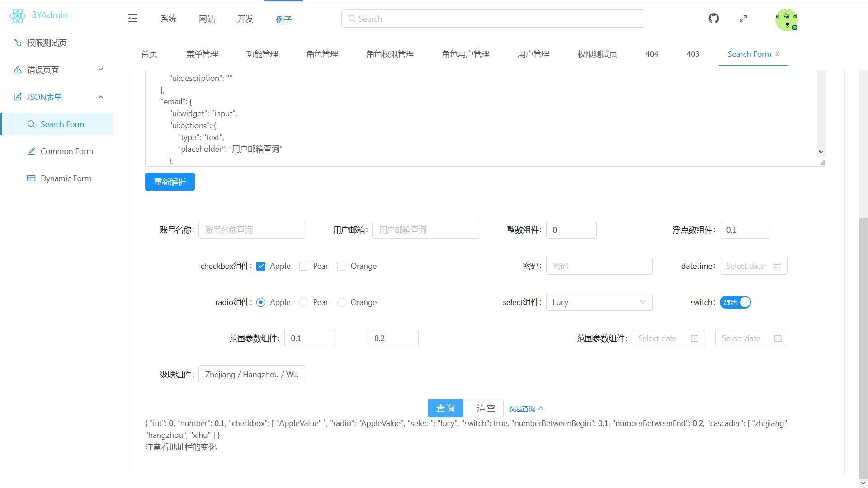Open datetime calendar picker icon
Image resolution: width=868 pixels, height=488 pixels.
pyautogui.click(x=777, y=266)
